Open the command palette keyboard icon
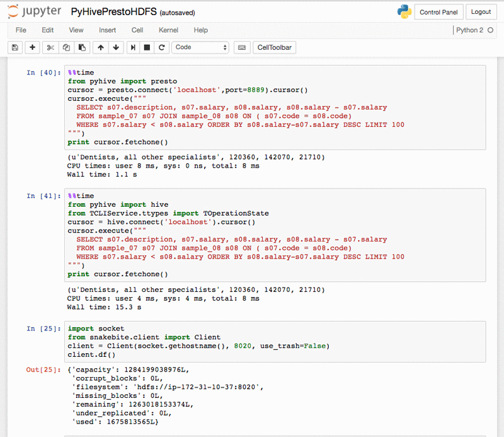This screenshot has width=504, height=437. click(x=242, y=47)
